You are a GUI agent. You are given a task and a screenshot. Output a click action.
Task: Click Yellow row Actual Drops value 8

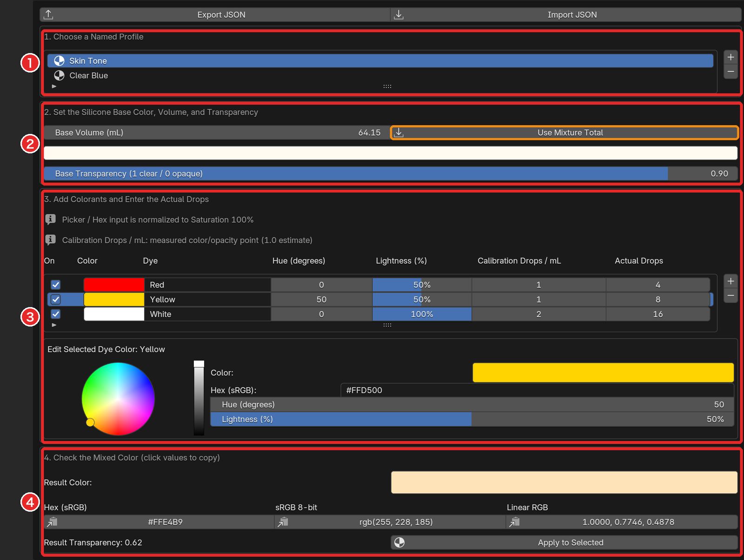(x=658, y=299)
